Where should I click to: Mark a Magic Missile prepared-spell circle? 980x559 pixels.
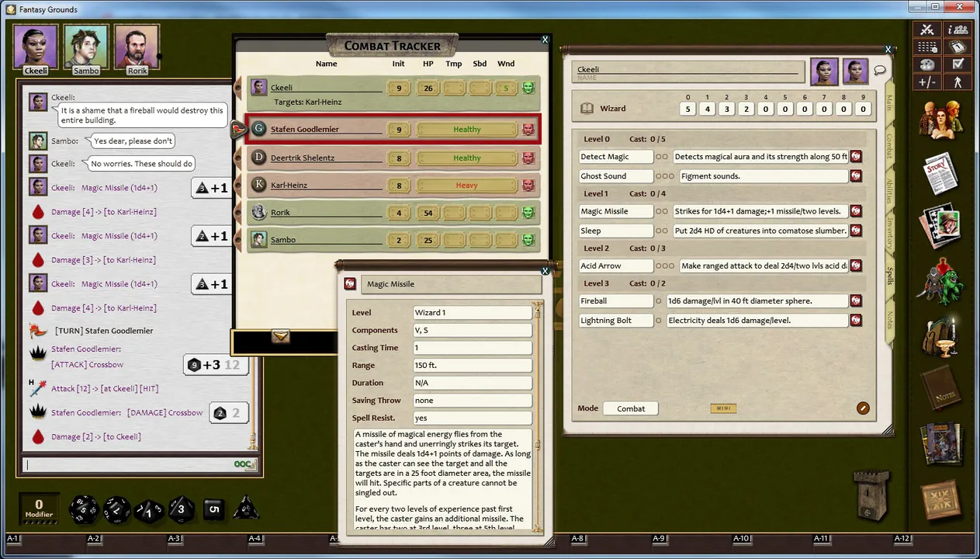(x=661, y=211)
